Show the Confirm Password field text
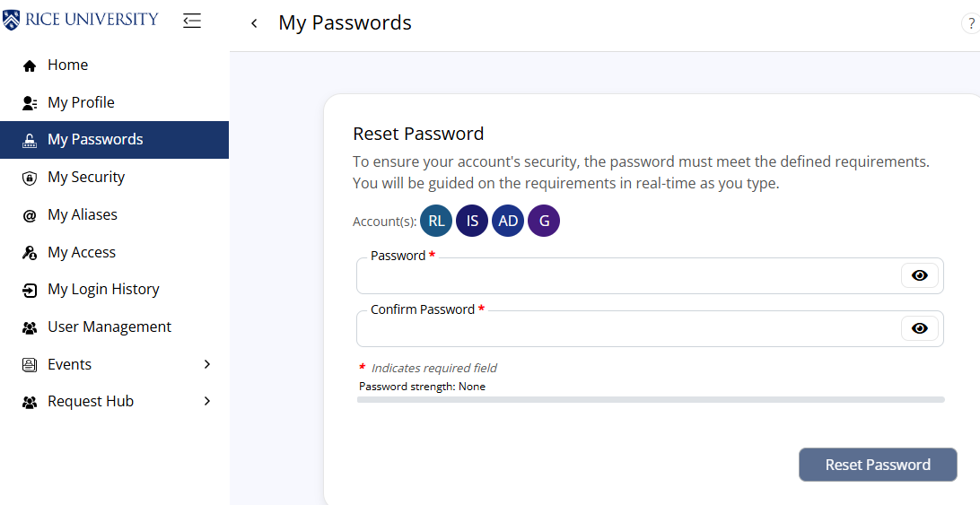This screenshot has width=980, height=505. coord(919,328)
